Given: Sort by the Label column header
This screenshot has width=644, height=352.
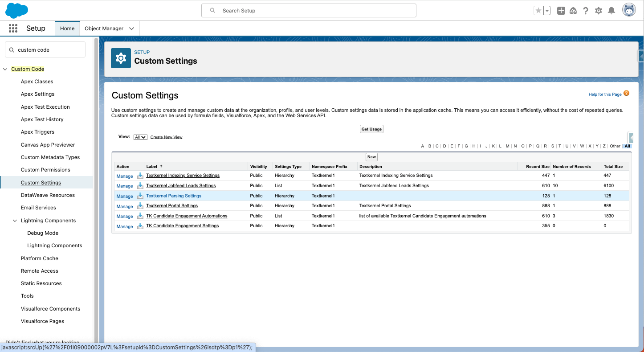Looking at the screenshot, I should coord(152,167).
